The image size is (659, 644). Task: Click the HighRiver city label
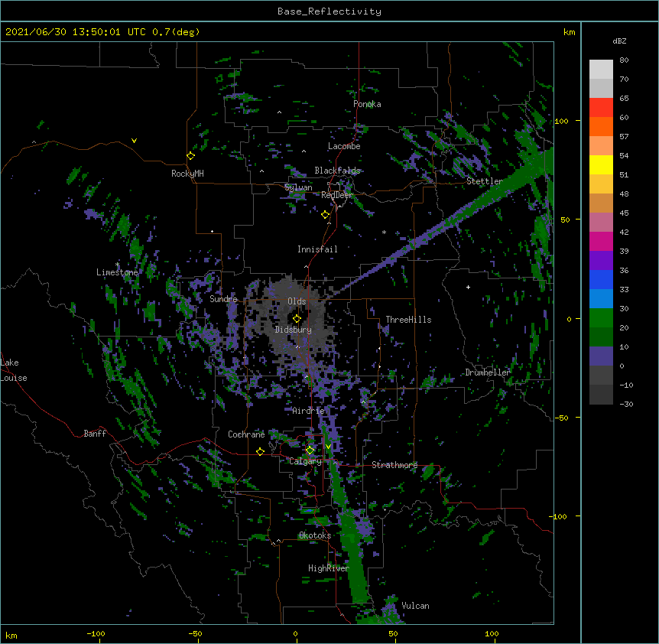click(x=329, y=568)
